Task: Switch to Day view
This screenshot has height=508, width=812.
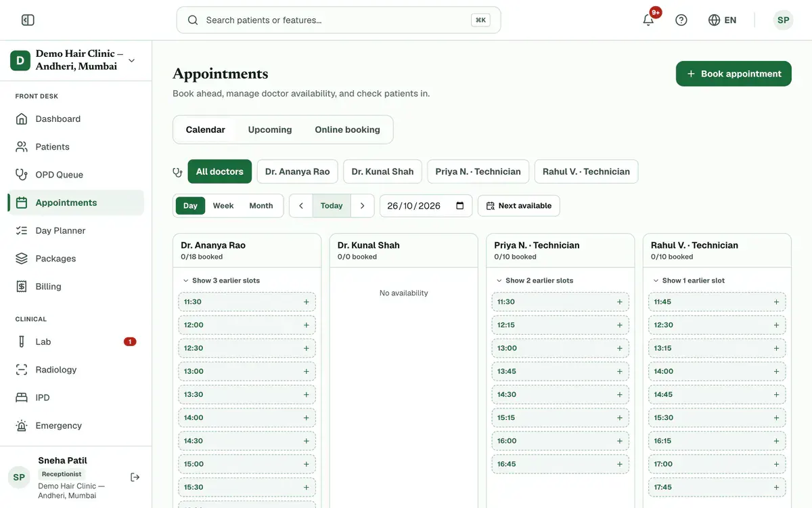Action: tap(190, 206)
